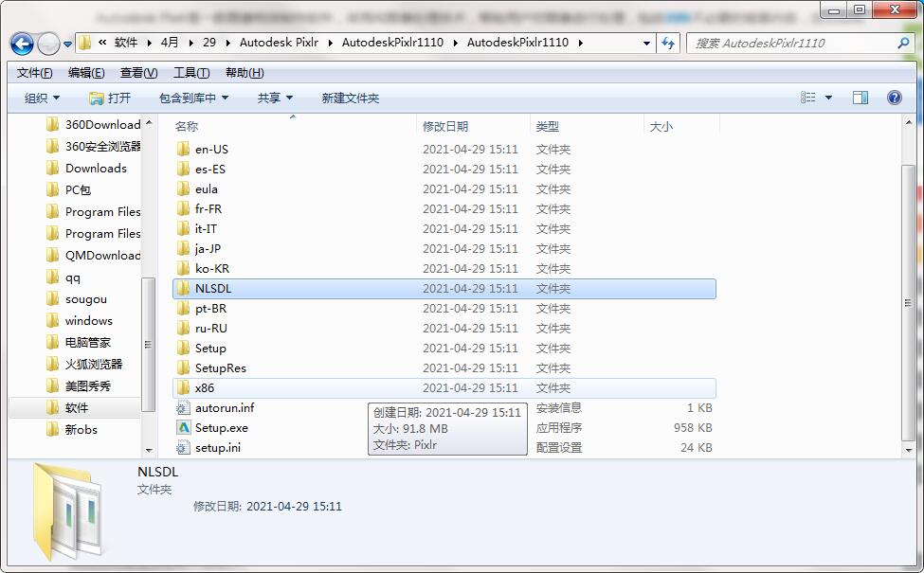The image size is (924, 573).
Task: Select windows folder in the navigation tree
Action: [x=79, y=320]
